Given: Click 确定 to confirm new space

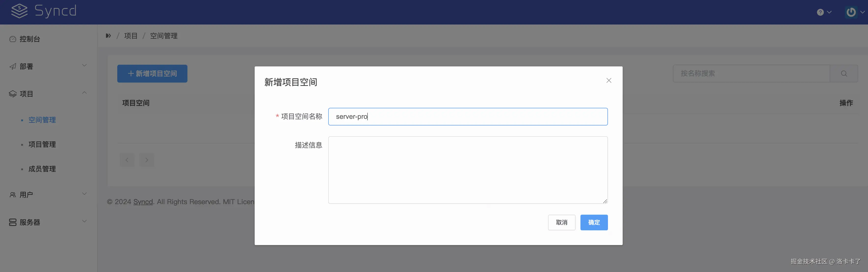Looking at the screenshot, I should [594, 223].
